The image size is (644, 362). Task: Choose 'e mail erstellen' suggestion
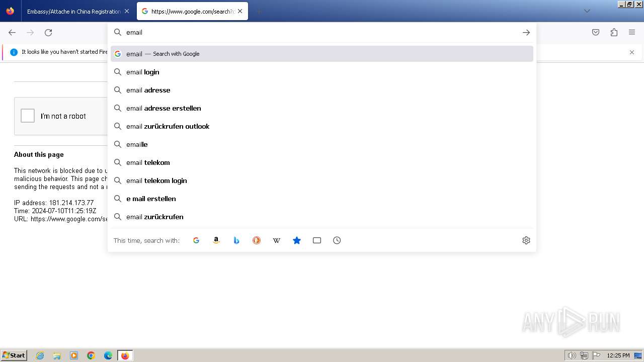pos(322,199)
